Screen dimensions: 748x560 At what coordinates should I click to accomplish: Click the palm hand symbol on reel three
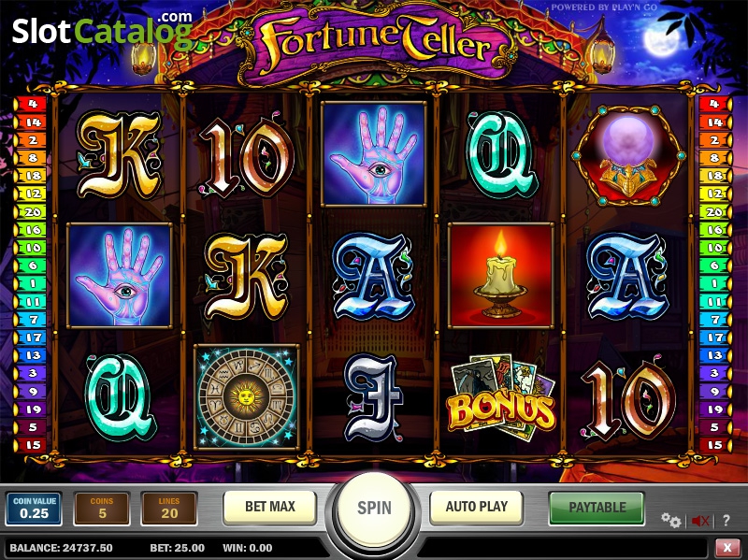374,154
